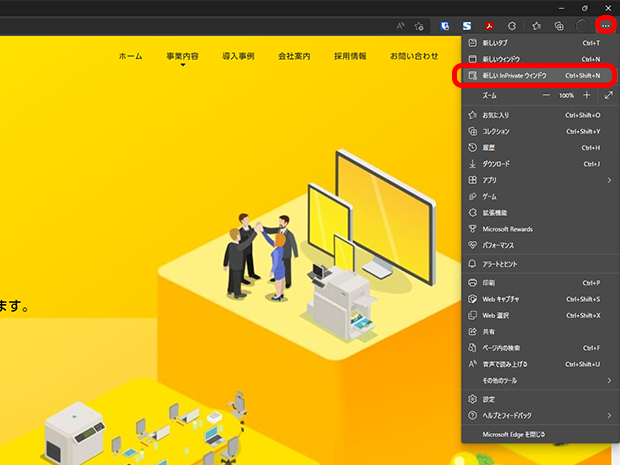Start Web キャプチャ from the menu
Image resolution: width=620 pixels, height=465 pixels.
pos(541,299)
